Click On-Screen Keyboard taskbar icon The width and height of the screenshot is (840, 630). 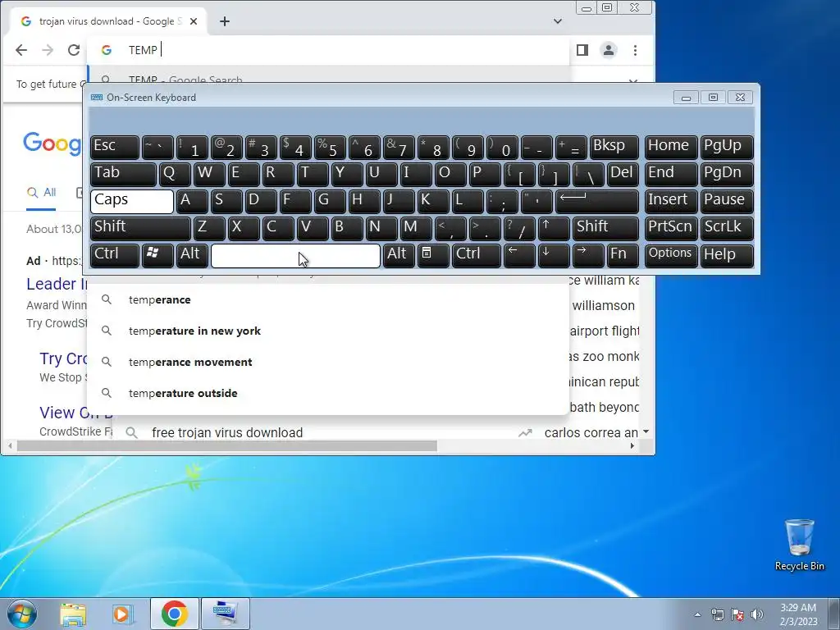click(x=225, y=614)
